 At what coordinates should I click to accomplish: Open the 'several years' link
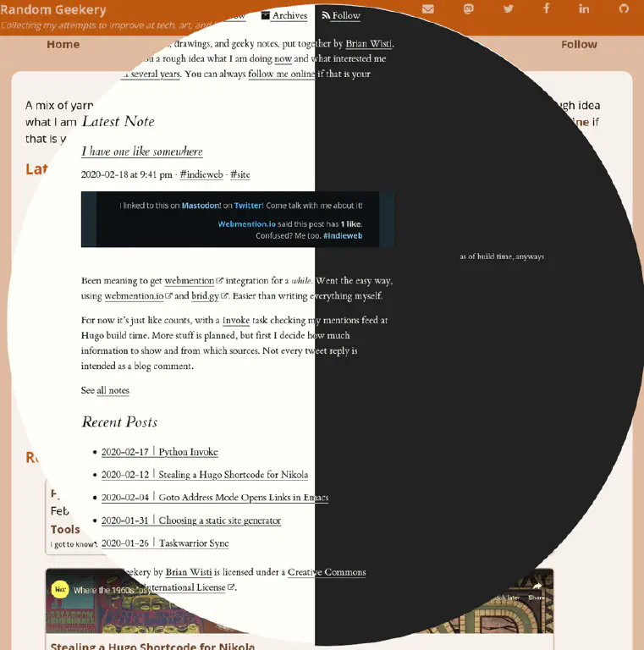156,74
